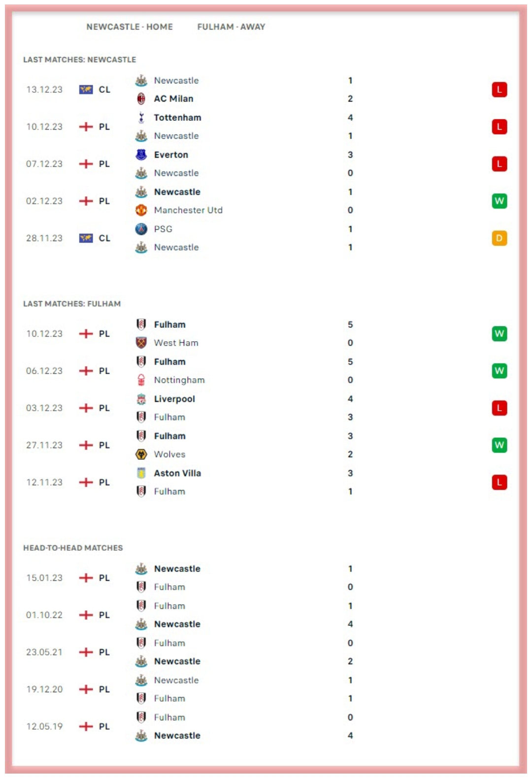Click the AC Milan club crest
Screen dimensions: 532x780
click(x=141, y=99)
